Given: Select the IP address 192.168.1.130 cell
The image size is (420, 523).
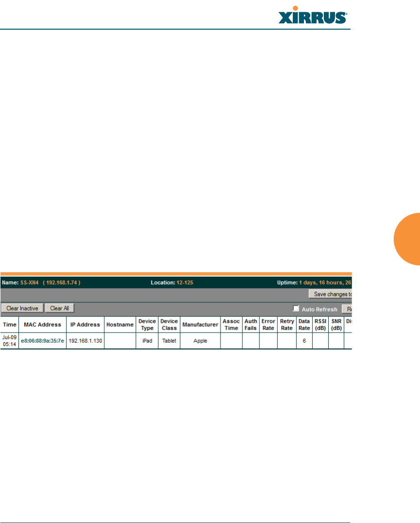Looking at the screenshot, I should tap(85, 341).
